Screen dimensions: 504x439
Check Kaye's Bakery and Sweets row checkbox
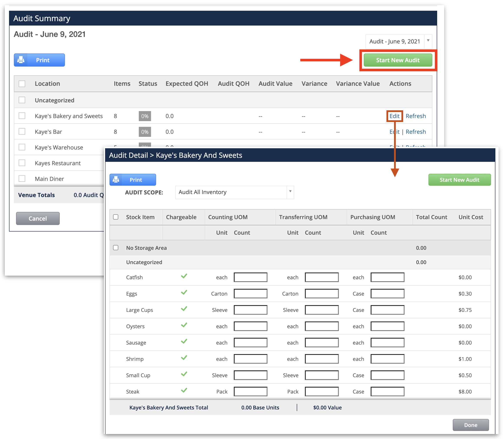pyautogui.click(x=22, y=116)
